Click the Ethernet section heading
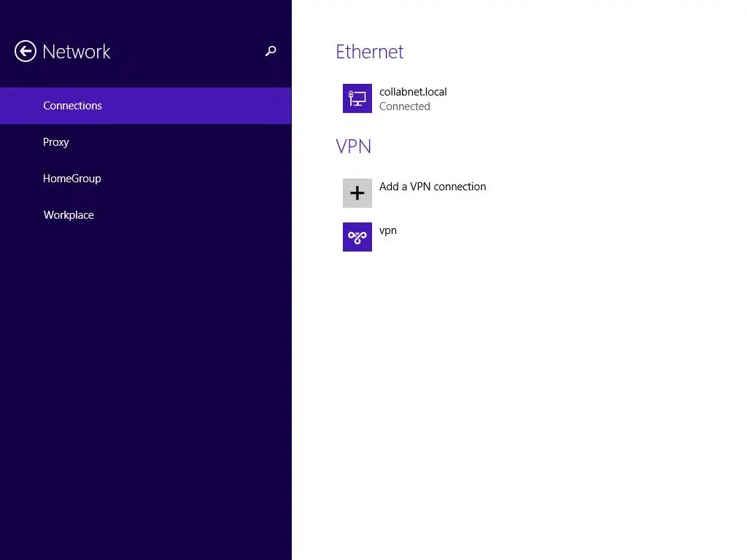 pos(370,52)
